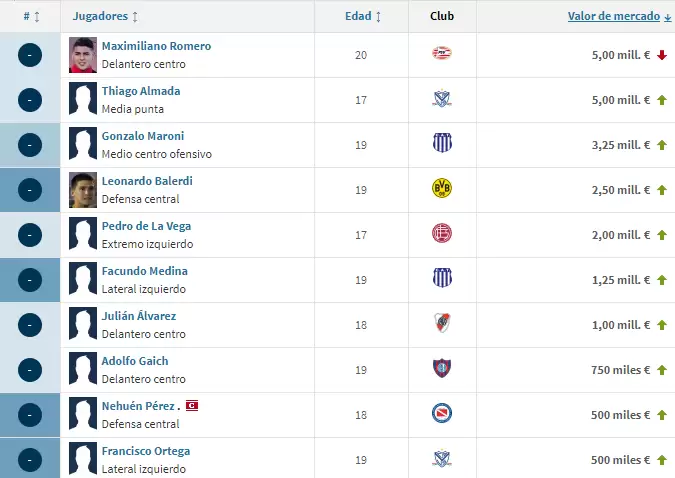The image size is (675, 478).
Task: Click the San Lorenzo crest beside Adolfo Gaich
Action: click(442, 369)
